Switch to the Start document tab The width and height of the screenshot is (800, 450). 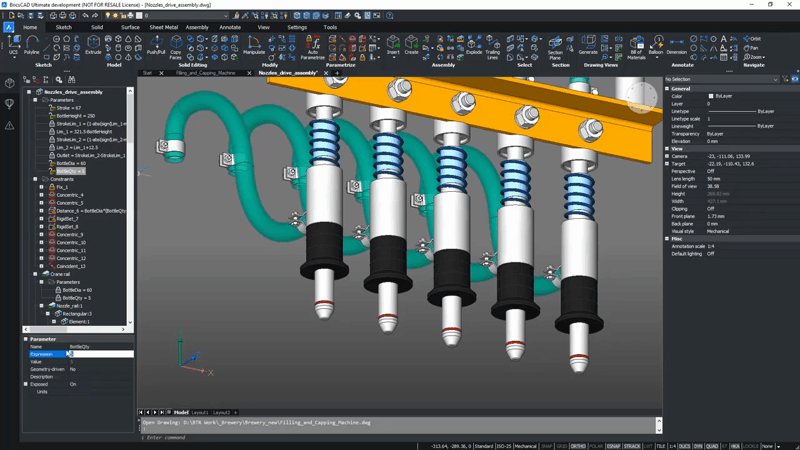point(147,73)
